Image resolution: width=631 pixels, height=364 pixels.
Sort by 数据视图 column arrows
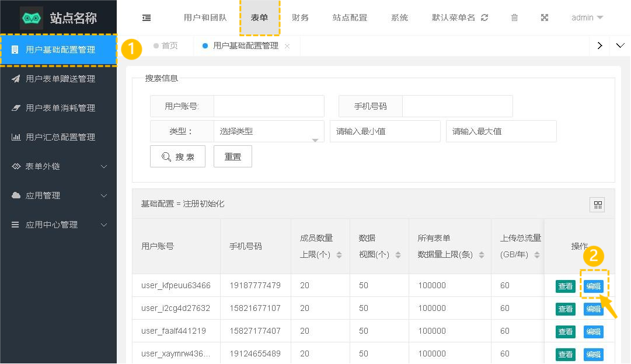(x=398, y=255)
